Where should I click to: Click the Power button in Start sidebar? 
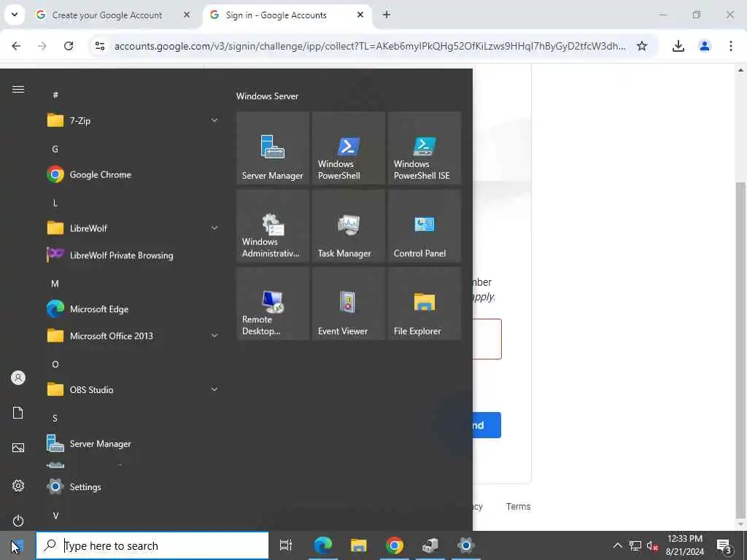[18, 521]
